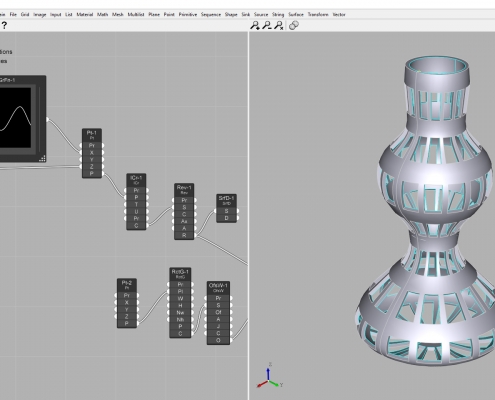
Task: Open the Primitive menu
Action: pos(188,14)
